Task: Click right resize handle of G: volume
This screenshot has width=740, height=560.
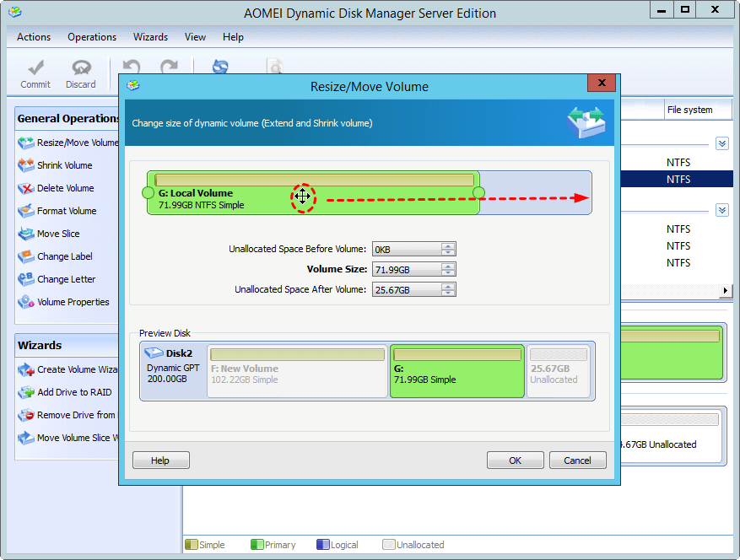Action: tap(478, 192)
